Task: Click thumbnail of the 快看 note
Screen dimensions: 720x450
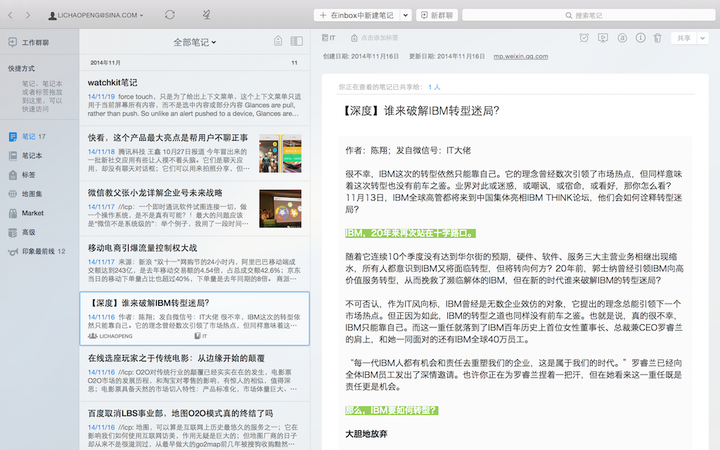Action: (x=280, y=153)
